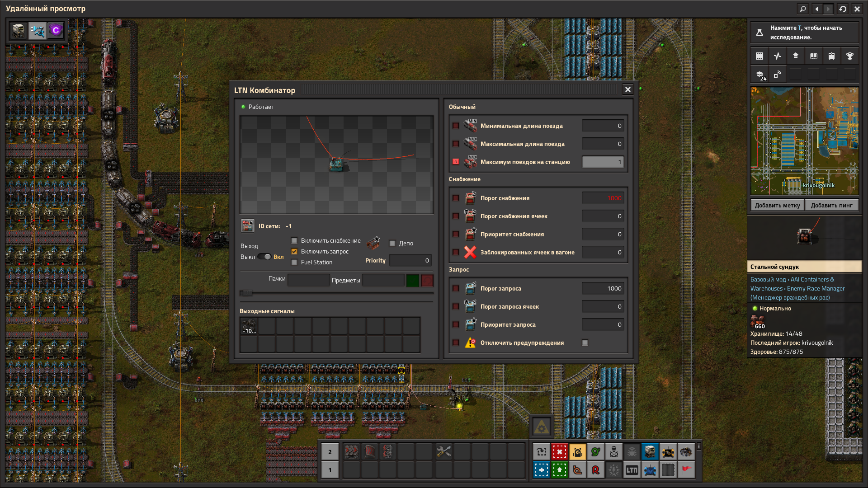Open production statistics pulse icon
This screenshot has height=488, width=868.
pos(778,56)
